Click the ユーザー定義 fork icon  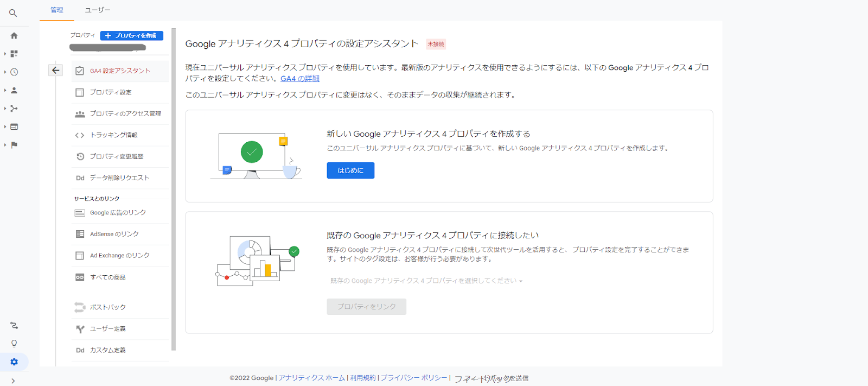click(x=80, y=329)
